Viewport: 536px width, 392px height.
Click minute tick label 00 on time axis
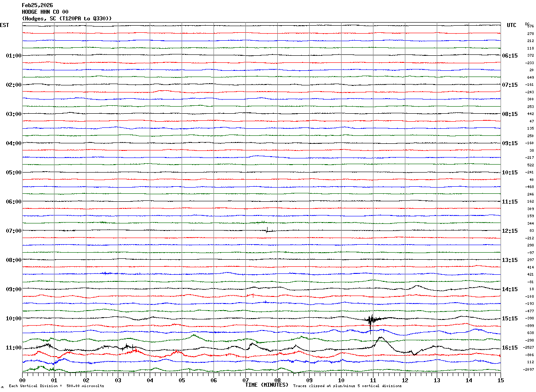22,380
